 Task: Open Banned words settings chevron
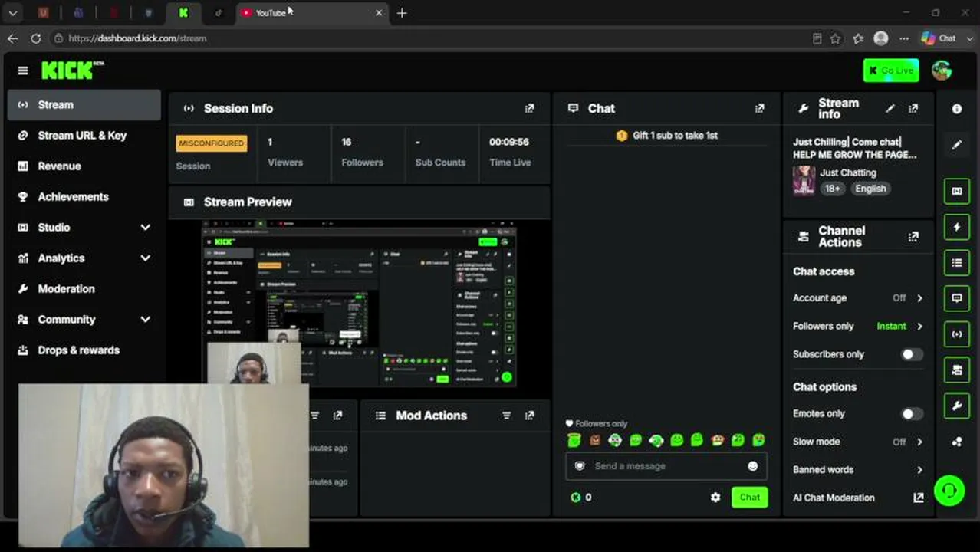point(919,470)
